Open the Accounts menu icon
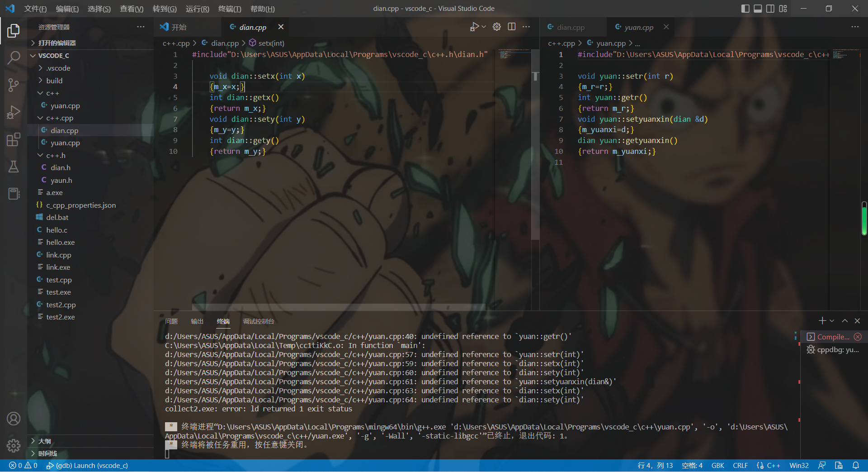This screenshot has width=868, height=472. tap(14, 419)
